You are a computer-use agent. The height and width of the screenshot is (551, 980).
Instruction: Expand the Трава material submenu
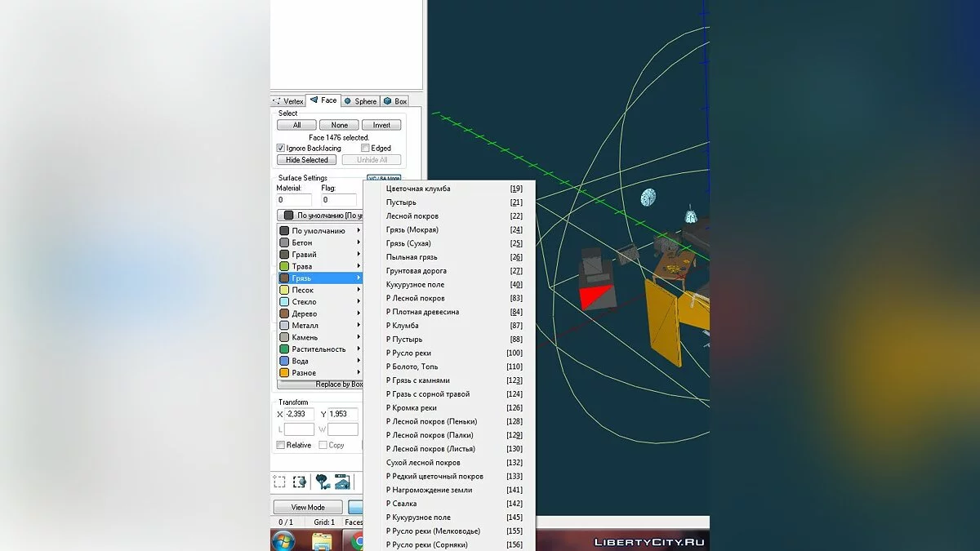click(x=318, y=267)
